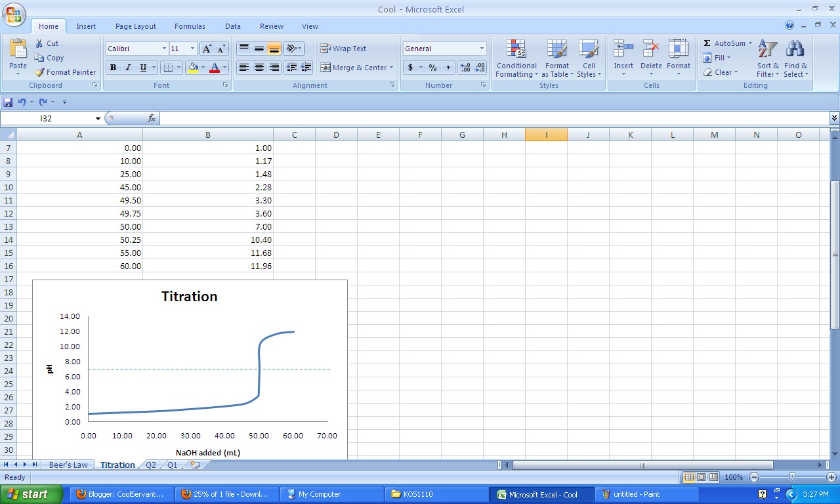Viewport: 840px width, 504px height.
Task: Apply bold formatting from the Font group
Action: 112,68
